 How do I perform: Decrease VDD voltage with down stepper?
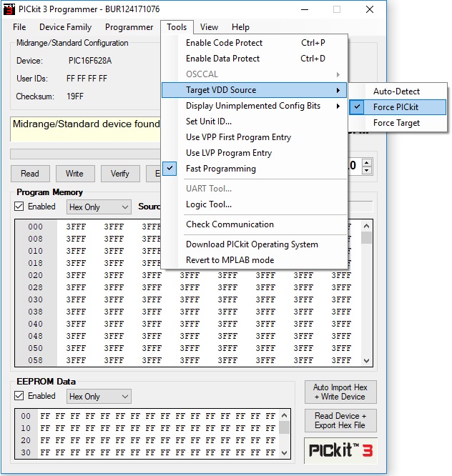[x=367, y=170]
